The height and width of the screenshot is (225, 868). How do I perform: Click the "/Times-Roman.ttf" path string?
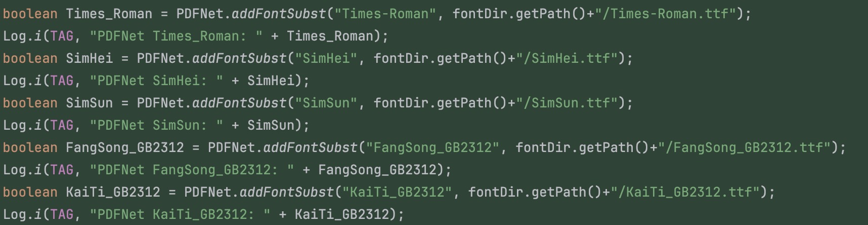click(665, 14)
